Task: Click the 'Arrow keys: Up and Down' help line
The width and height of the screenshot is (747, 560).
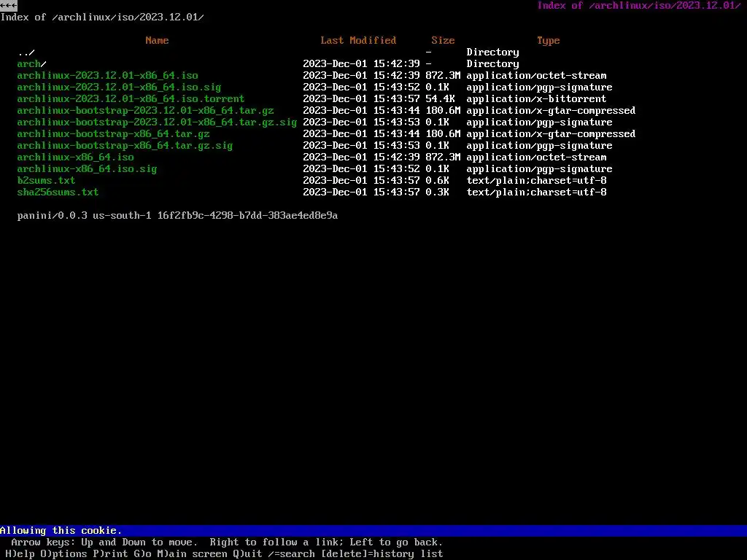Action: pyautogui.click(x=228, y=542)
